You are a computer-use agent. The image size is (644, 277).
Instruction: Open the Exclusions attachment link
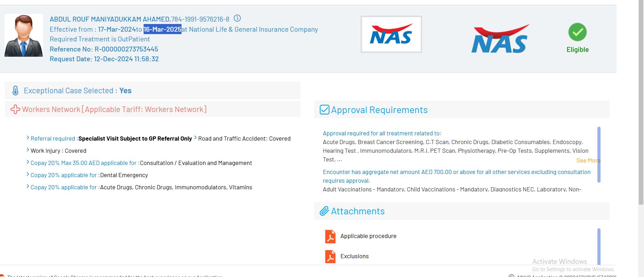click(354, 256)
